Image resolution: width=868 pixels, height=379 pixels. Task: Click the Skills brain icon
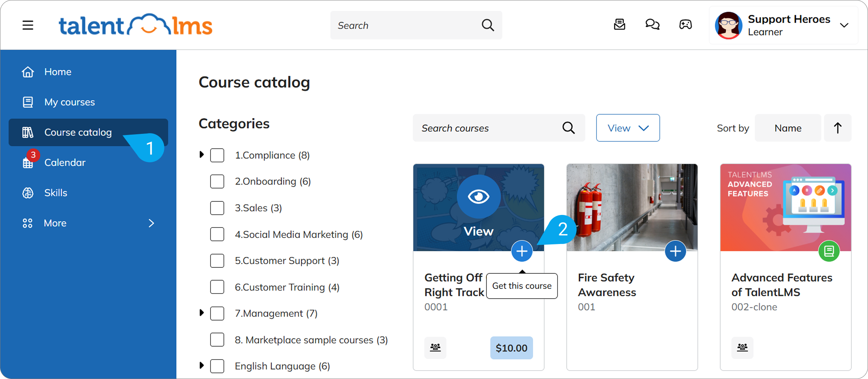coord(28,193)
